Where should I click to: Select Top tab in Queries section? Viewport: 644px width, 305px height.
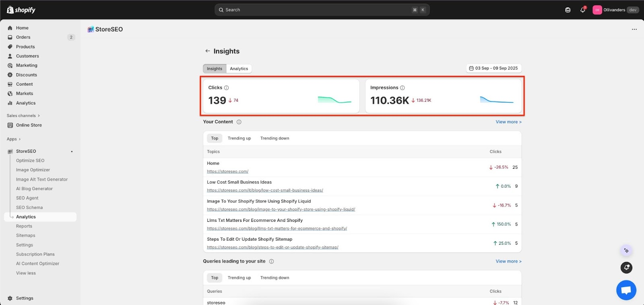[x=215, y=278]
